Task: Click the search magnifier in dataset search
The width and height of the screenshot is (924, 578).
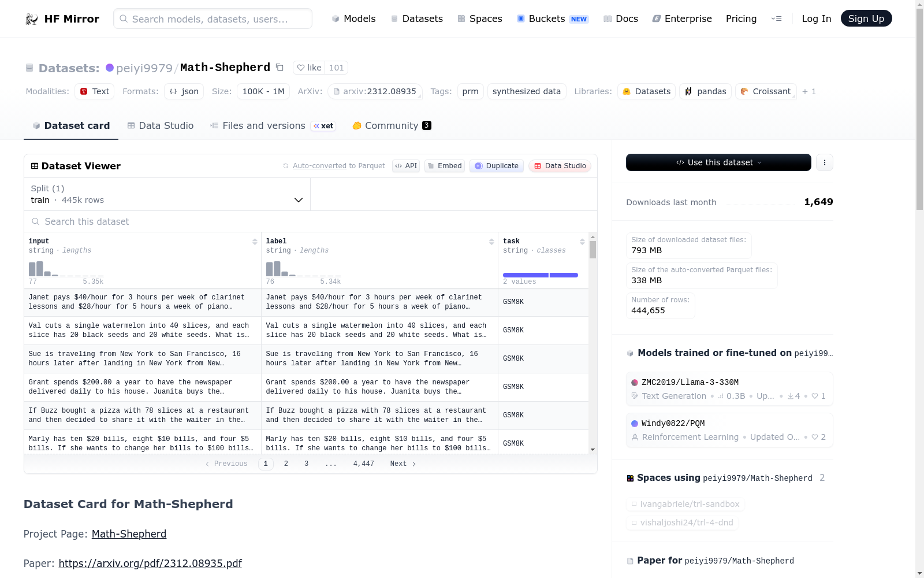Action: (x=36, y=221)
